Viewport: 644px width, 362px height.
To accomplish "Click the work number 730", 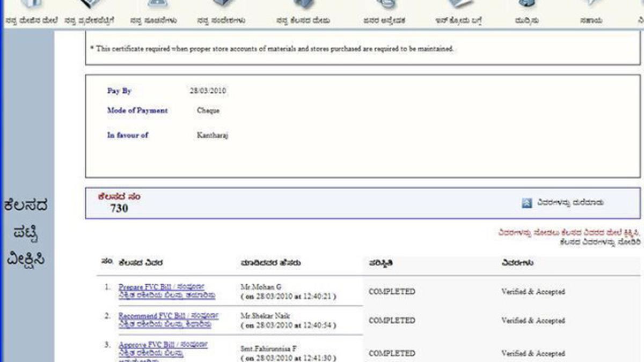I will pos(119,209).
